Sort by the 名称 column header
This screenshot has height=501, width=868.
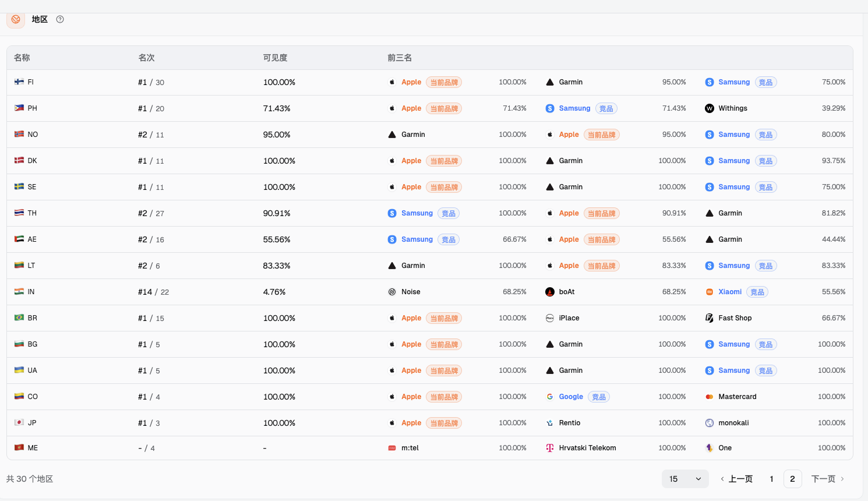(22, 58)
